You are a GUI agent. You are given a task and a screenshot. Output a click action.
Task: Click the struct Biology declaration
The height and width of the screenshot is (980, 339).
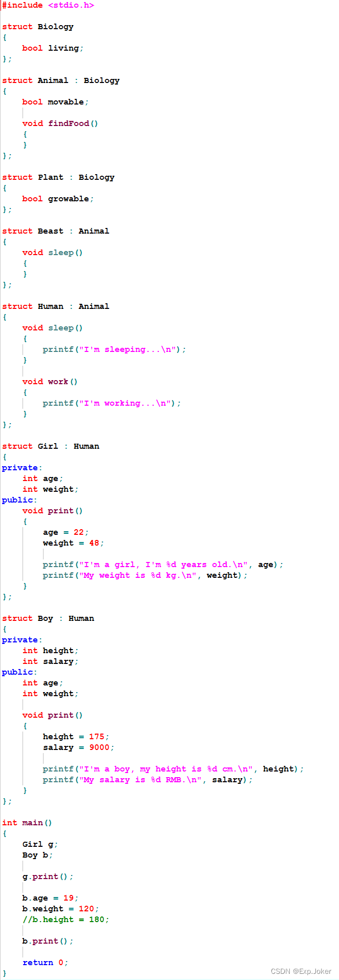[38, 27]
